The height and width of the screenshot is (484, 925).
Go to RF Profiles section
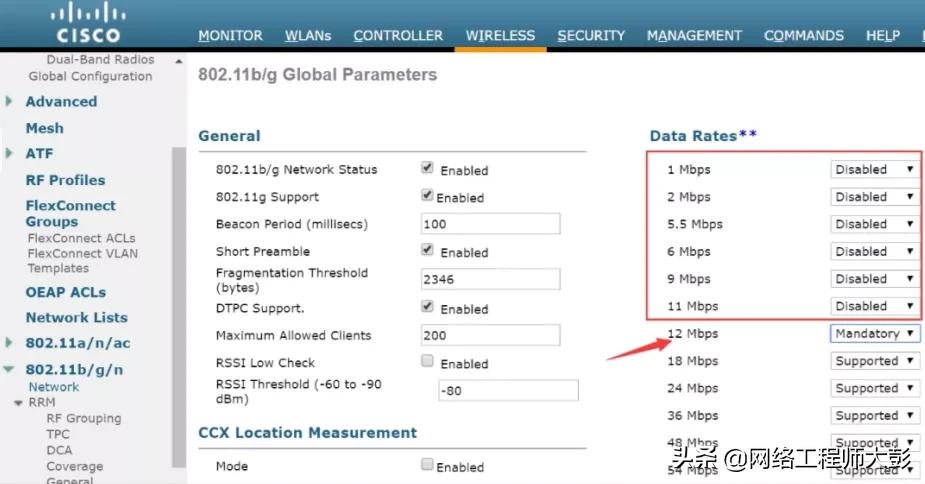65,180
